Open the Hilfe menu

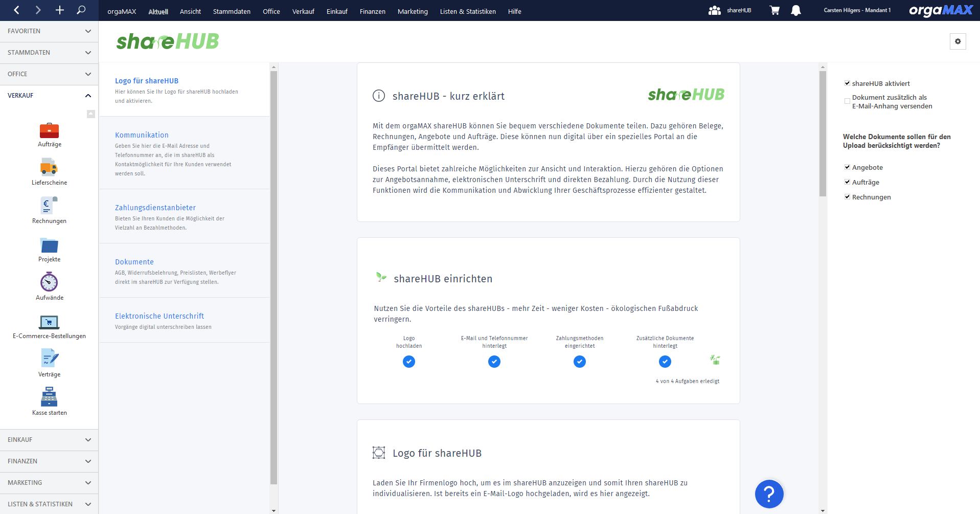click(515, 11)
